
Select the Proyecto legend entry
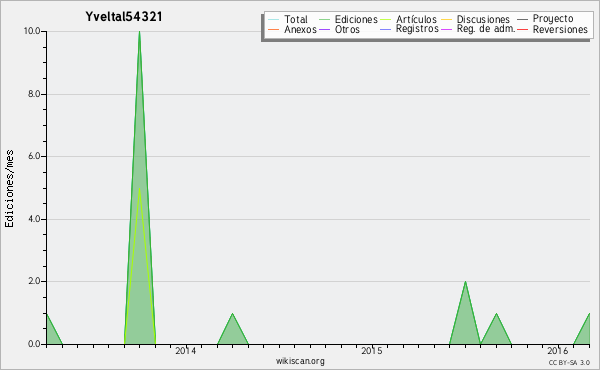(x=545, y=19)
